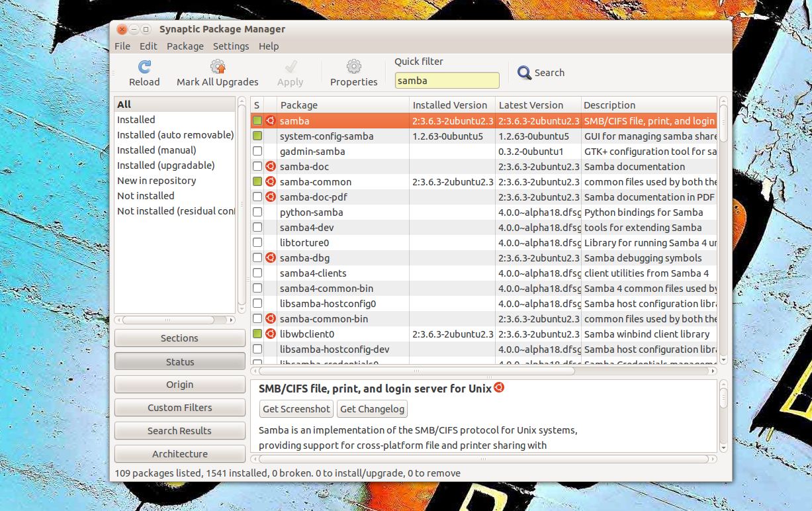Mark the python-samba package checkbox

coord(257,212)
